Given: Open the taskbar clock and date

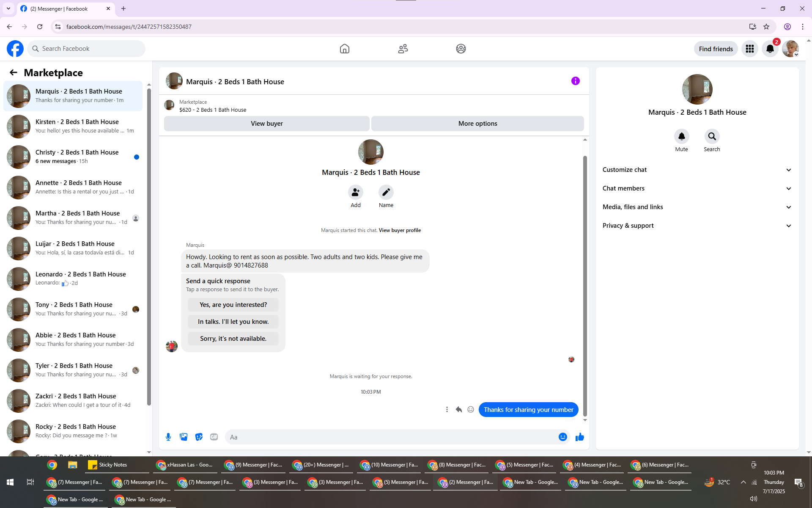Looking at the screenshot, I should click(x=774, y=482).
